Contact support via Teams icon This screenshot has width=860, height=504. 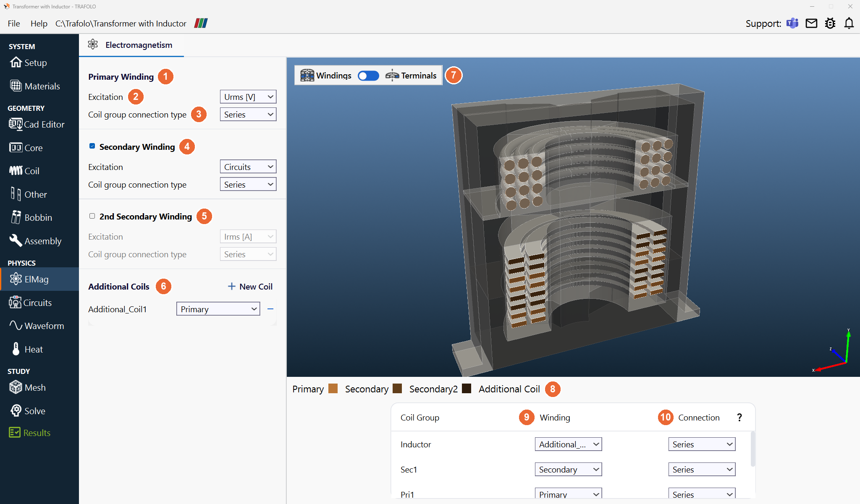point(792,24)
